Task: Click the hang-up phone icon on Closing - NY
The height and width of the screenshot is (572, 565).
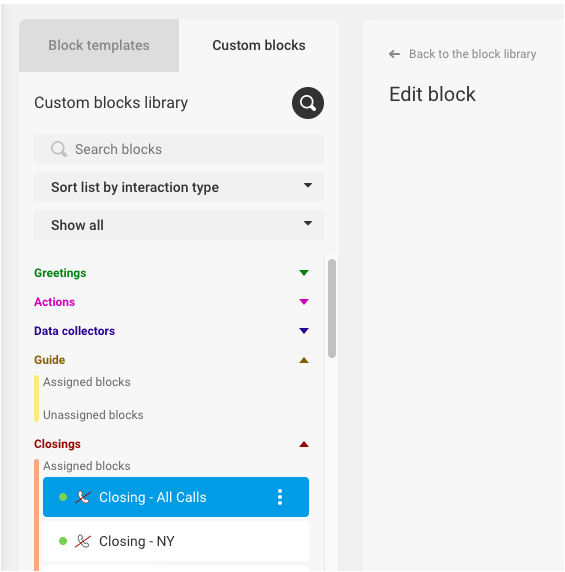Action: [x=83, y=541]
